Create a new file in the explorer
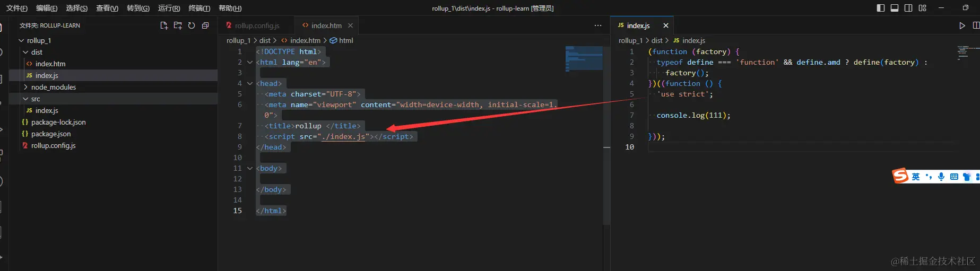Screen dimensions: 980x271 (x=164, y=25)
